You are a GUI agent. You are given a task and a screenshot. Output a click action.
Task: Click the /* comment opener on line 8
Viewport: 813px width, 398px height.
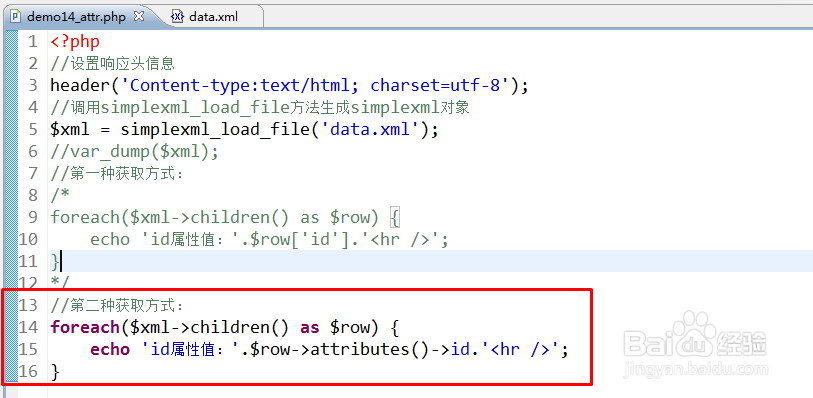tap(60, 195)
